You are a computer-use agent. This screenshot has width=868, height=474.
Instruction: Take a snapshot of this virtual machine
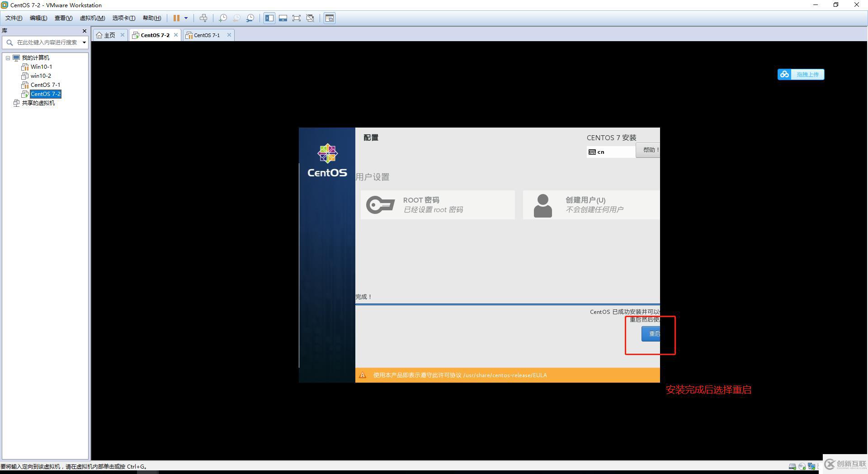pyautogui.click(x=223, y=18)
